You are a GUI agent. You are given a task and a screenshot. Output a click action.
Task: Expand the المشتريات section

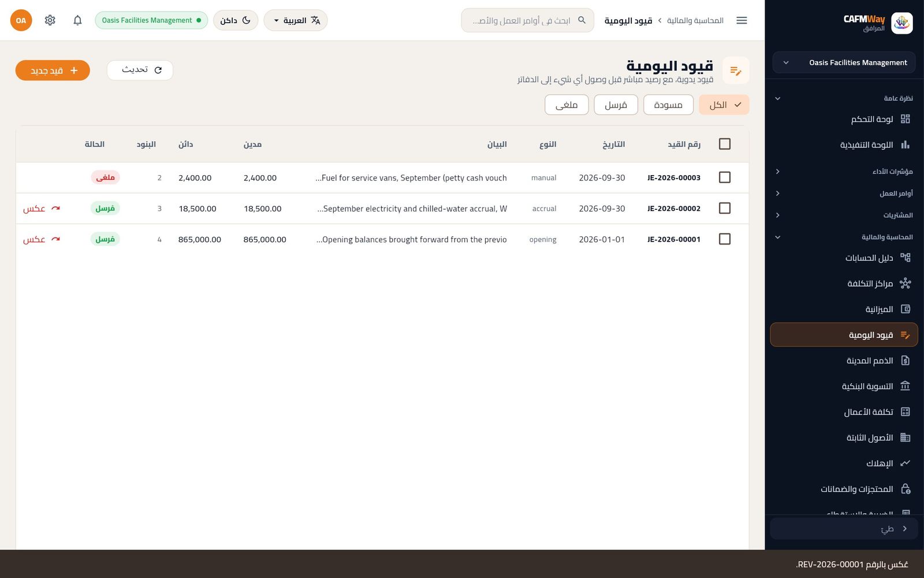click(x=844, y=216)
